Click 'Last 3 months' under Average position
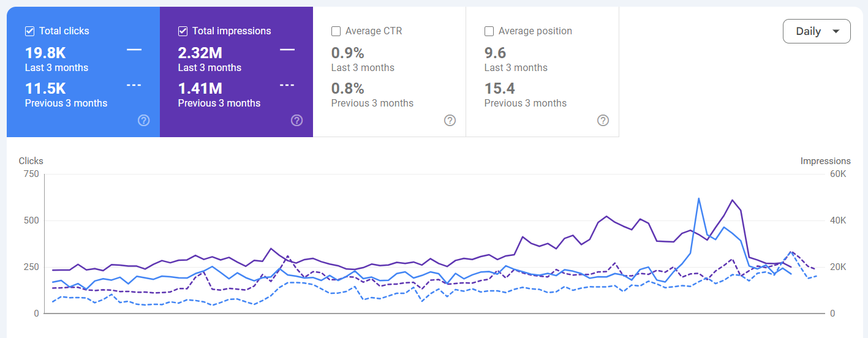 (x=516, y=67)
